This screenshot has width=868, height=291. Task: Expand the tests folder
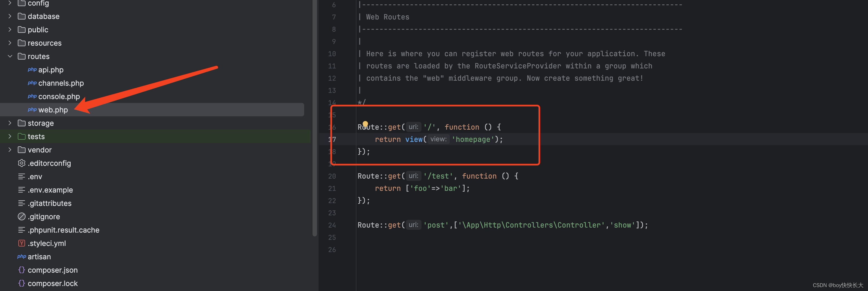click(x=10, y=136)
